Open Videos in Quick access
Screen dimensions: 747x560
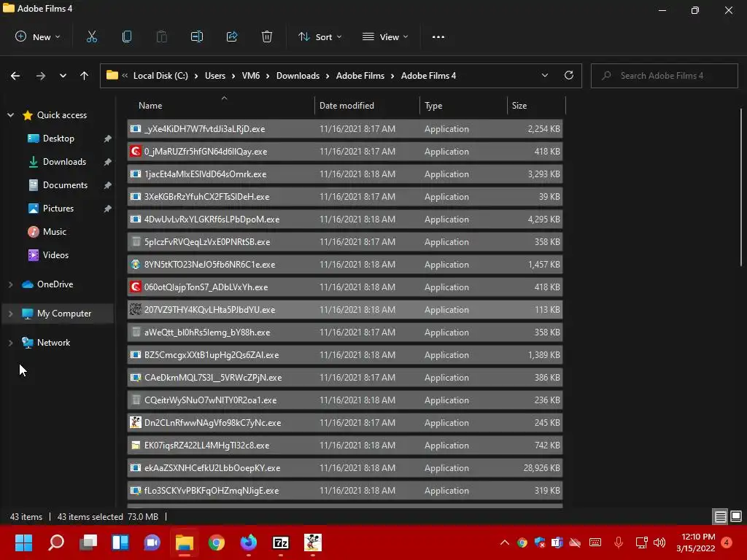click(x=55, y=254)
